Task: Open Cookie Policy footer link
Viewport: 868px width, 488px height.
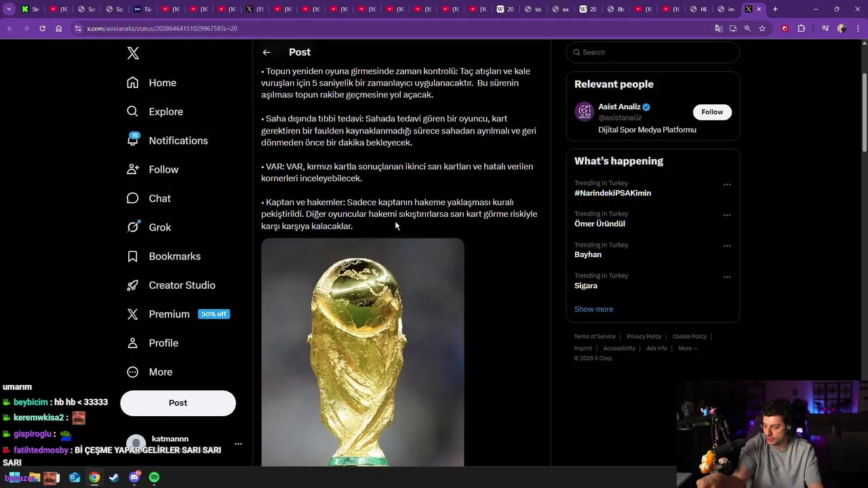Action: point(690,337)
